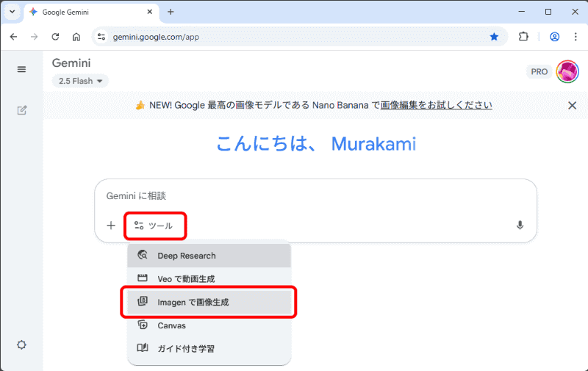Open site information icon in address bar

(101, 37)
